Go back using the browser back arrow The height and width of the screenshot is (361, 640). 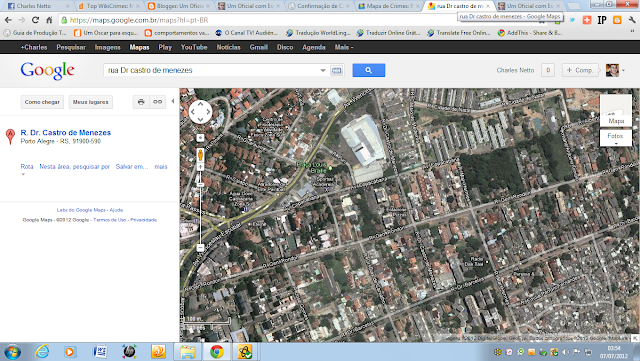point(8,20)
